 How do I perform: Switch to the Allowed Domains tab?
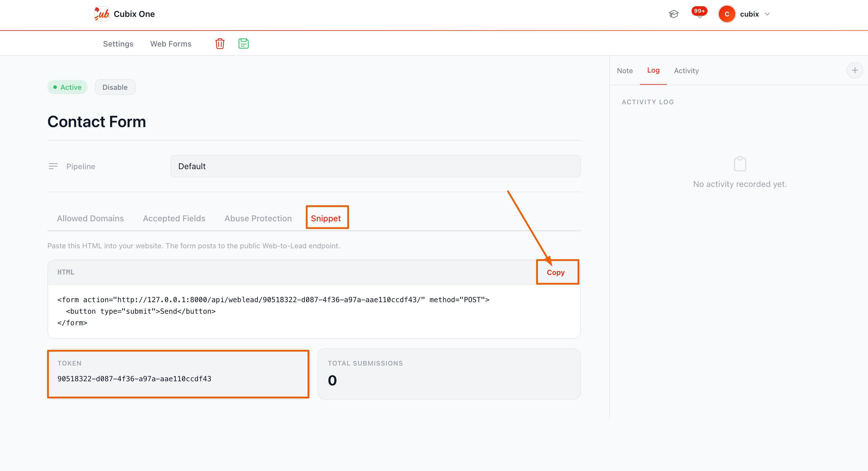[90, 219]
